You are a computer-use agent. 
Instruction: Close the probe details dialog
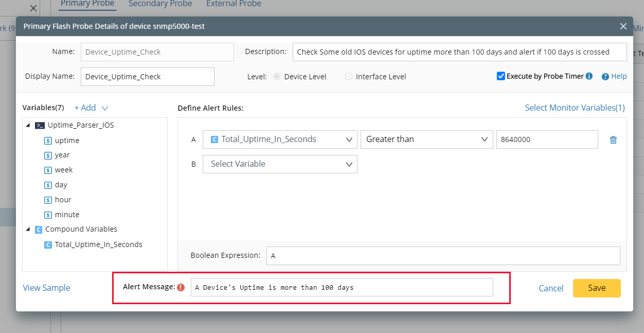pyautogui.click(x=623, y=26)
